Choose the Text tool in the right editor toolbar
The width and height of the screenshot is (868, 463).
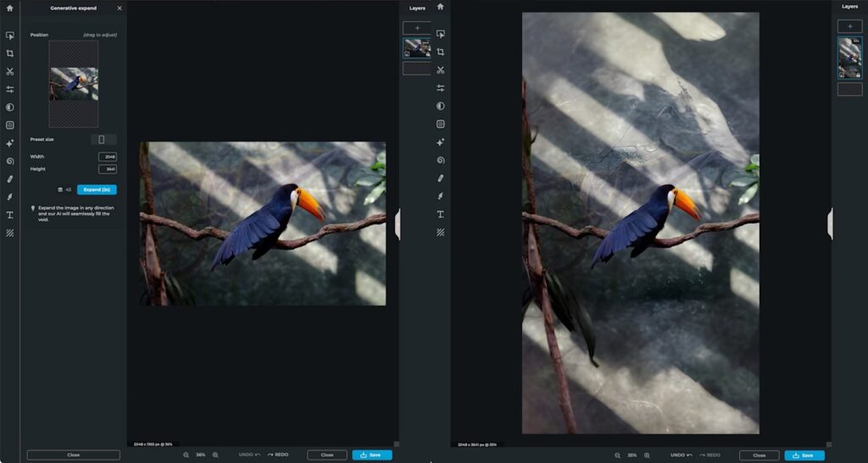[441, 215]
